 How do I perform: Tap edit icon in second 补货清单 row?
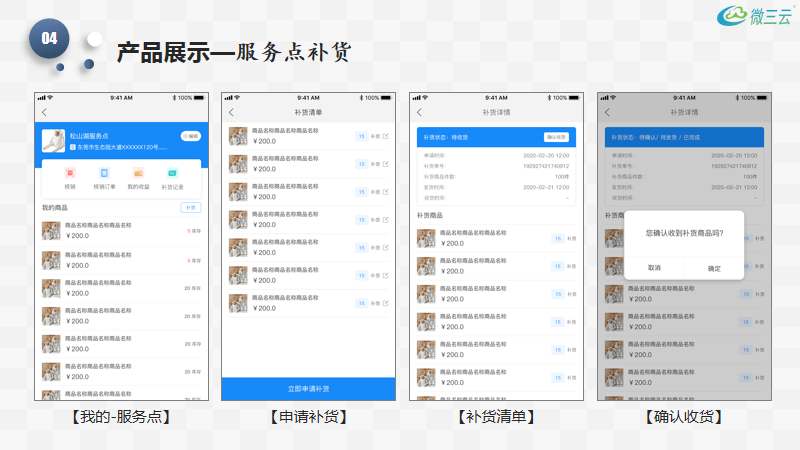click(x=386, y=164)
